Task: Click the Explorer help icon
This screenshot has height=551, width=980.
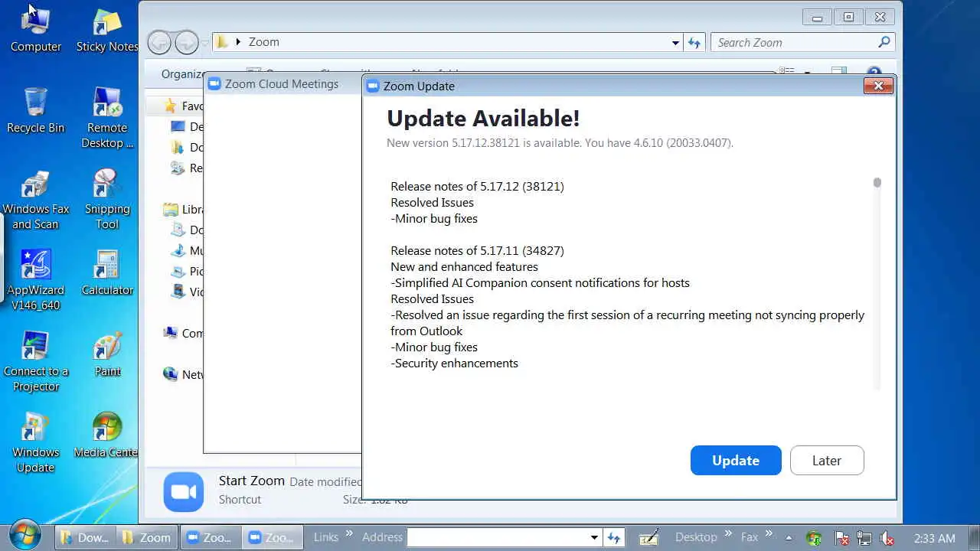Action: (874, 73)
